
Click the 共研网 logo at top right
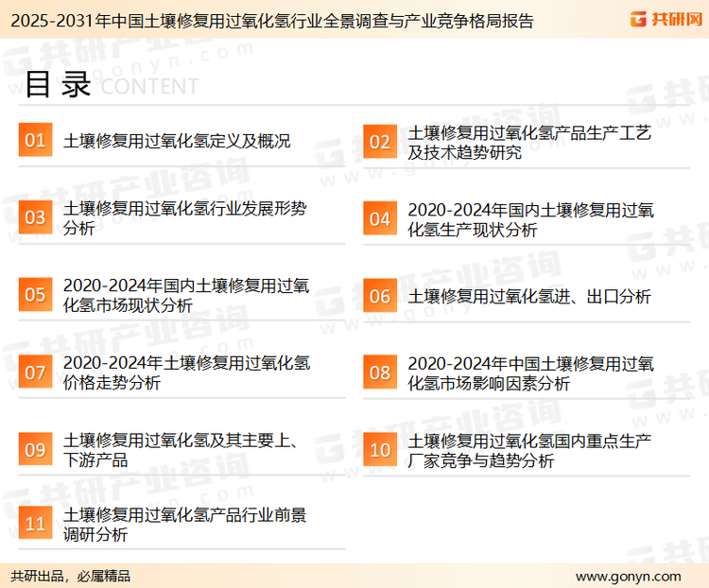[x=666, y=19]
